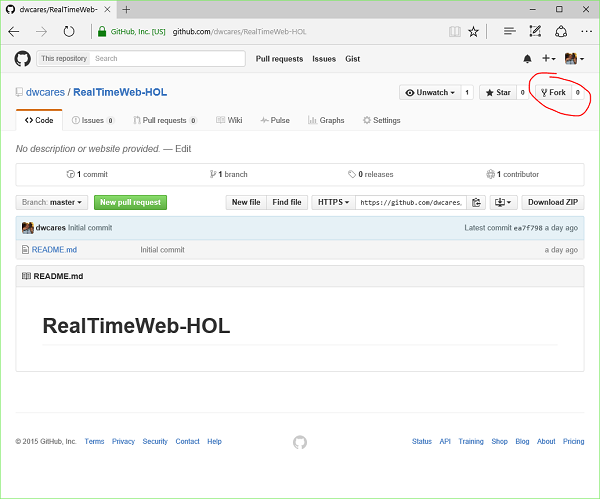Click the footer GitHub Octocat icon

pos(300,442)
